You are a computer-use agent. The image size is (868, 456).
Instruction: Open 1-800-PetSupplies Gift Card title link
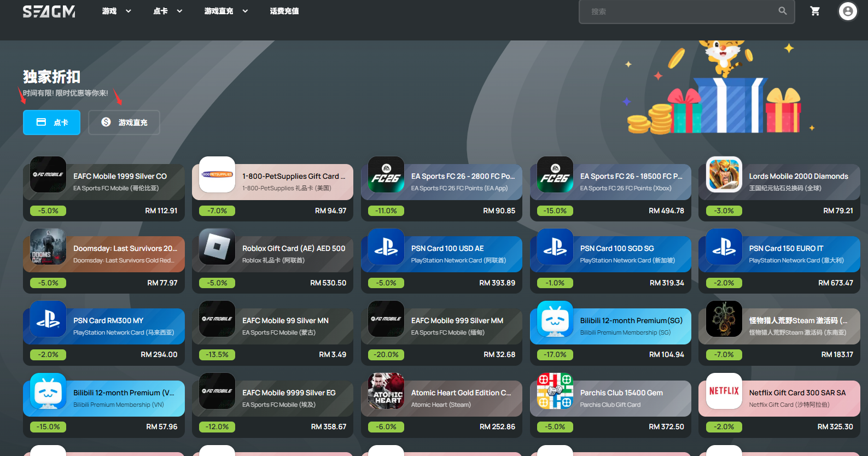[294, 176]
